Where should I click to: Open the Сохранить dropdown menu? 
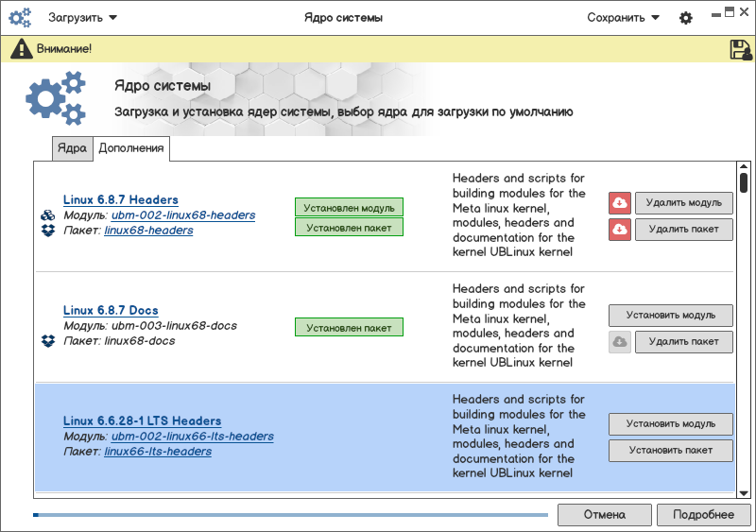623,18
